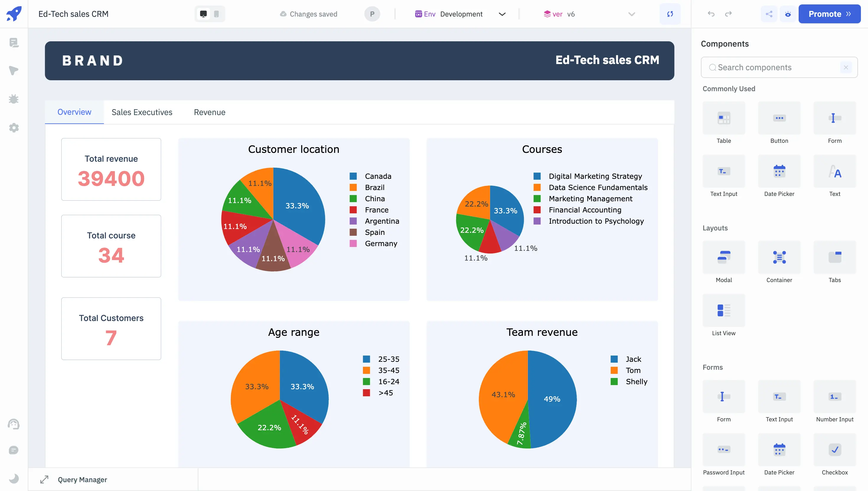The image size is (868, 491).
Task: Toggle dark mode moon icon
Action: [14, 479]
